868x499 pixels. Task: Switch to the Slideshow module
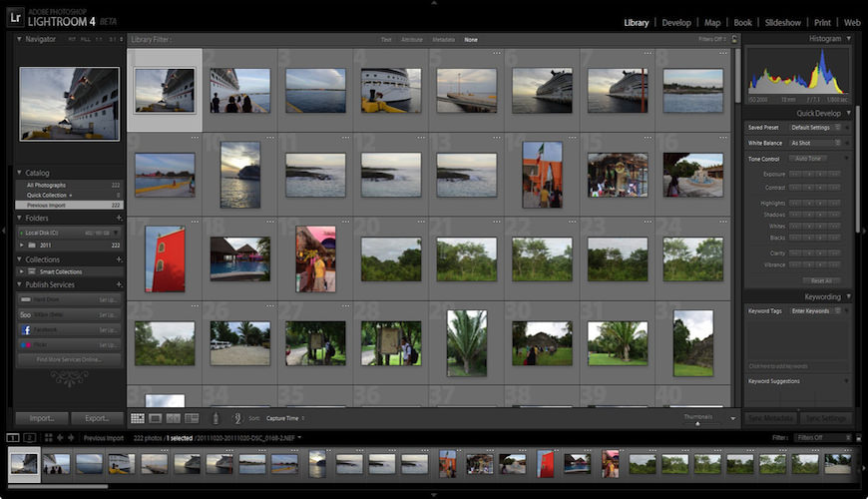click(782, 22)
